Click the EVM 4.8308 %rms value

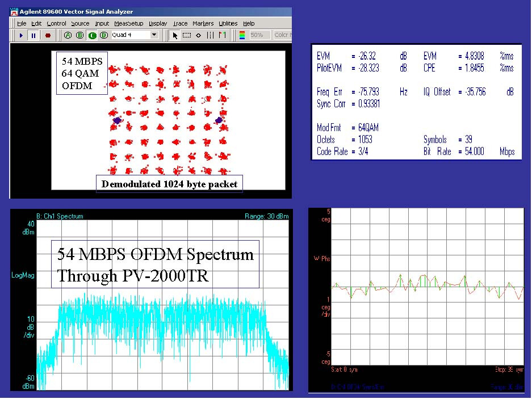pos(475,56)
